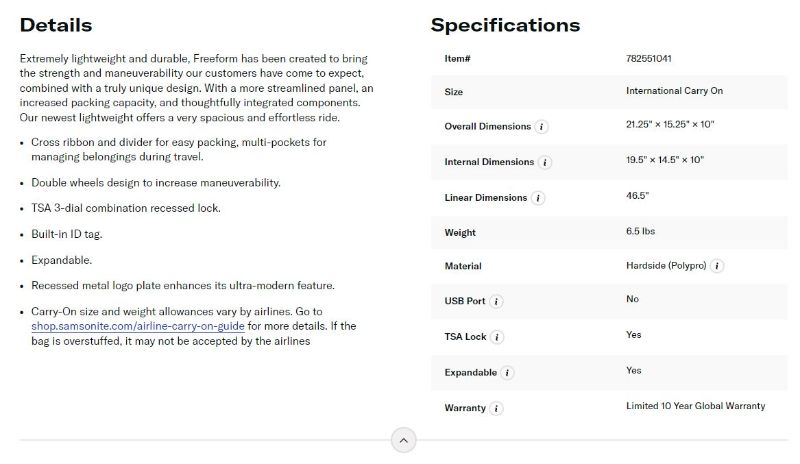This screenshot has height=464, width=800.
Task: Click the Details heading
Action: coord(56,25)
